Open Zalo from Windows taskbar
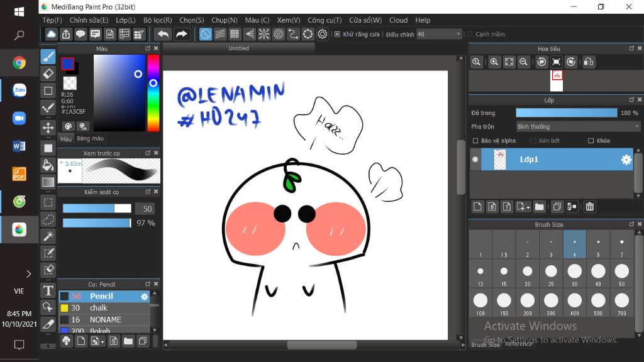644x362 pixels. tap(19, 90)
